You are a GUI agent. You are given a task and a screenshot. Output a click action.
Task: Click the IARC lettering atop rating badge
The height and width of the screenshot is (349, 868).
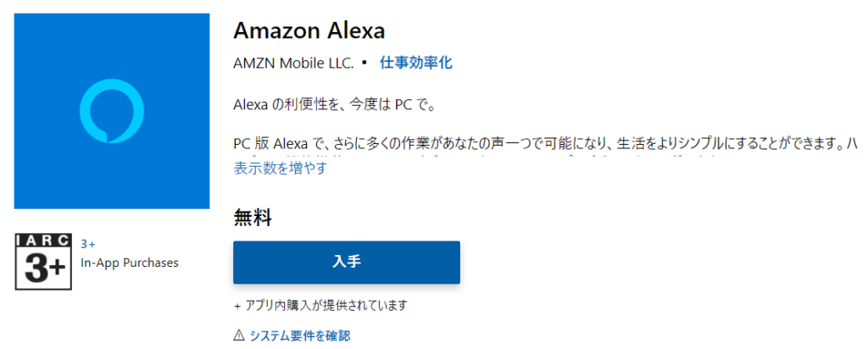(44, 240)
